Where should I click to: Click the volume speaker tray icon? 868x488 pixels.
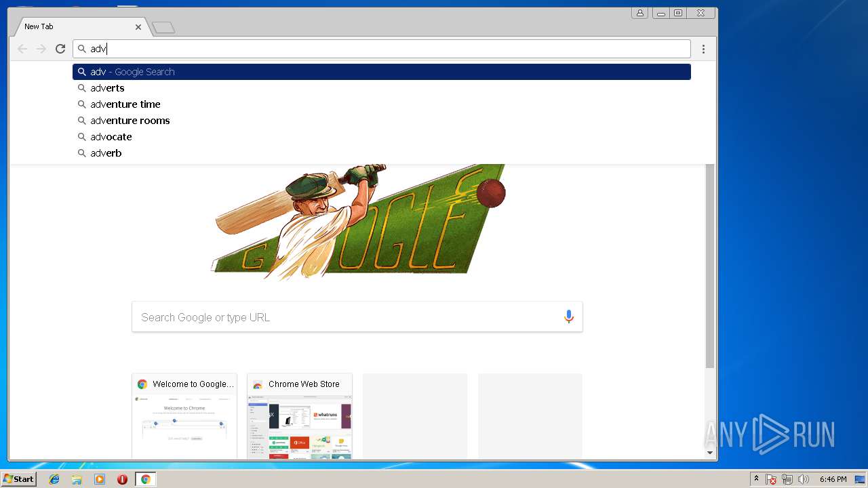click(804, 479)
